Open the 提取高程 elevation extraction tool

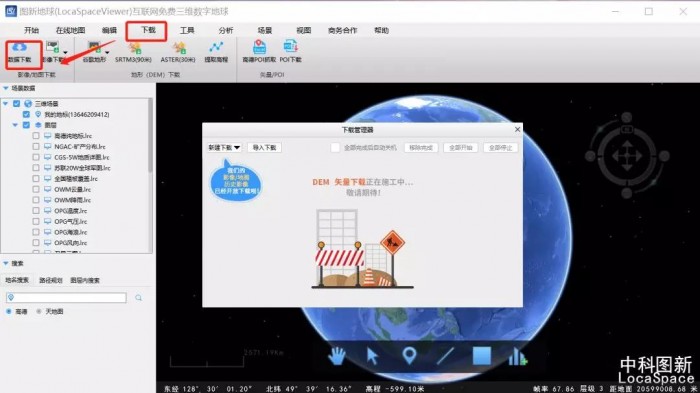pyautogui.click(x=216, y=53)
